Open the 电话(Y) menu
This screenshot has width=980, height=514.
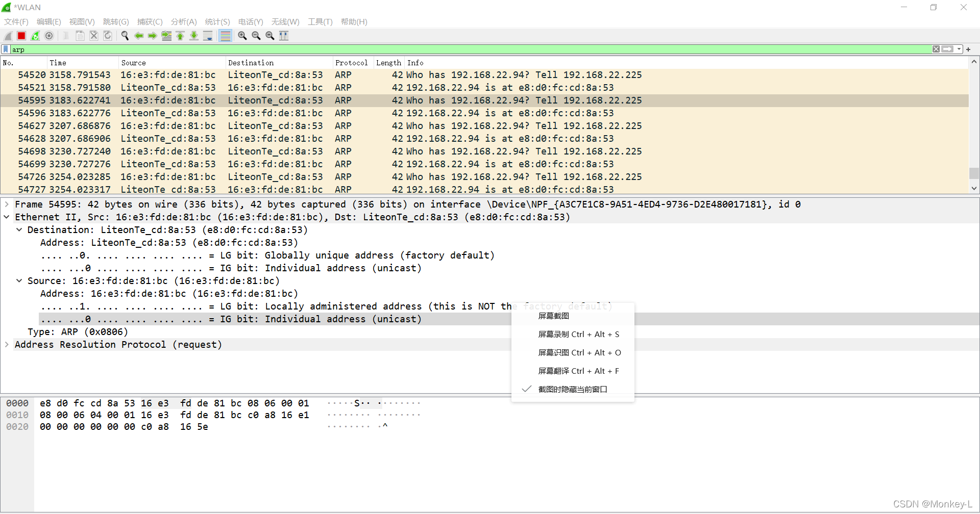(x=251, y=22)
